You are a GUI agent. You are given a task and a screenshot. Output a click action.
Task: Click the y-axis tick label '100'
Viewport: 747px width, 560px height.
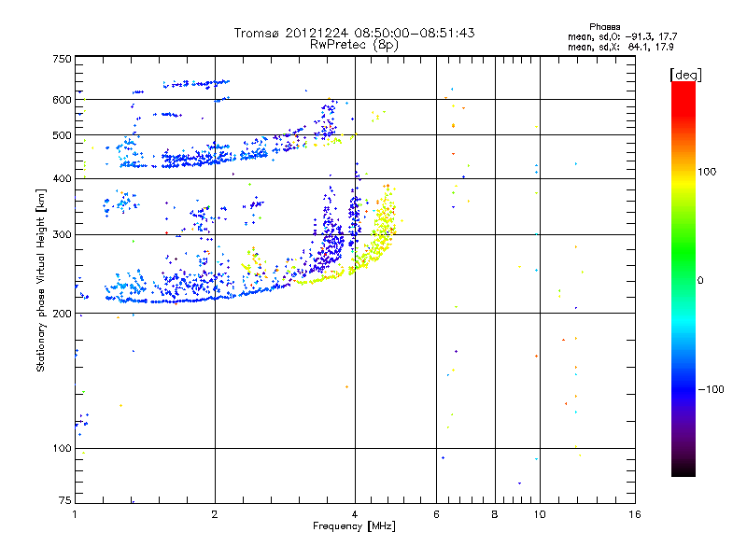click(63, 449)
